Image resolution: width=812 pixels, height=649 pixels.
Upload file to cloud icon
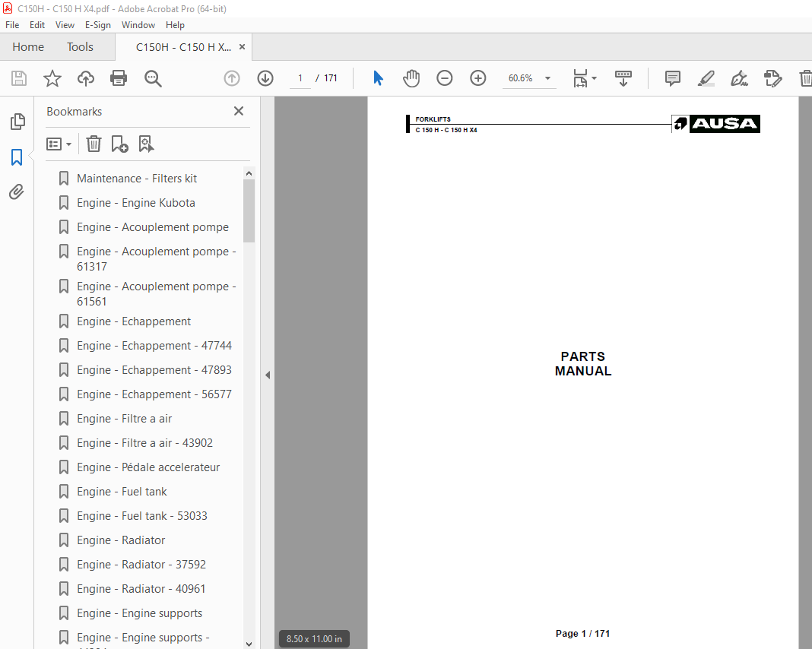pos(85,78)
